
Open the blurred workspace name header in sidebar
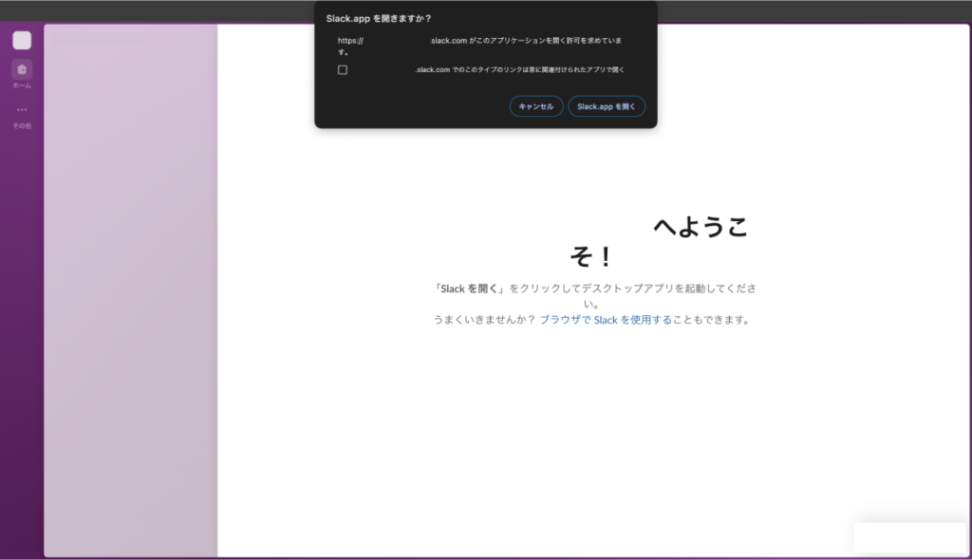(x=98, y=40)
